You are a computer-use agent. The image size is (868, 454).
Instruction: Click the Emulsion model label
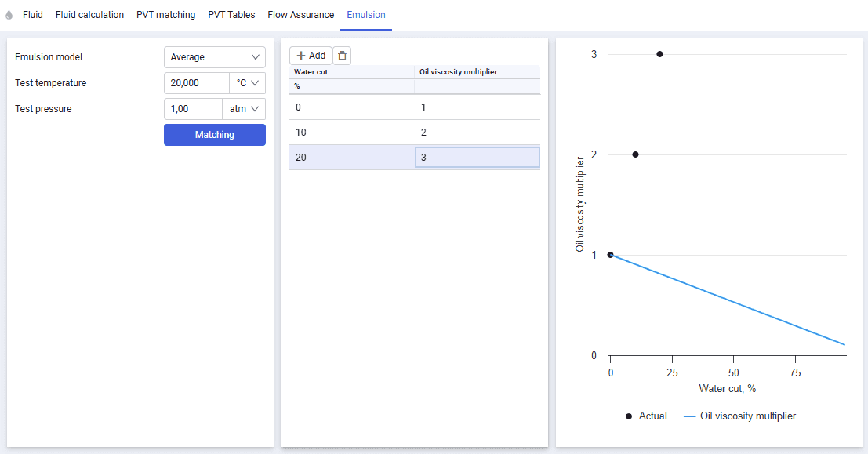[49, 57]
